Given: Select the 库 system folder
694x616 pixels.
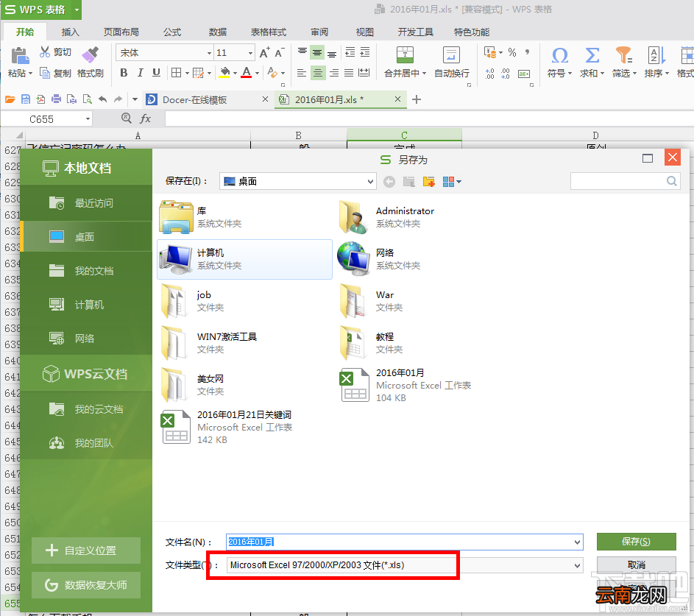Looking at the screenshot, I should (x=244, y=217).
